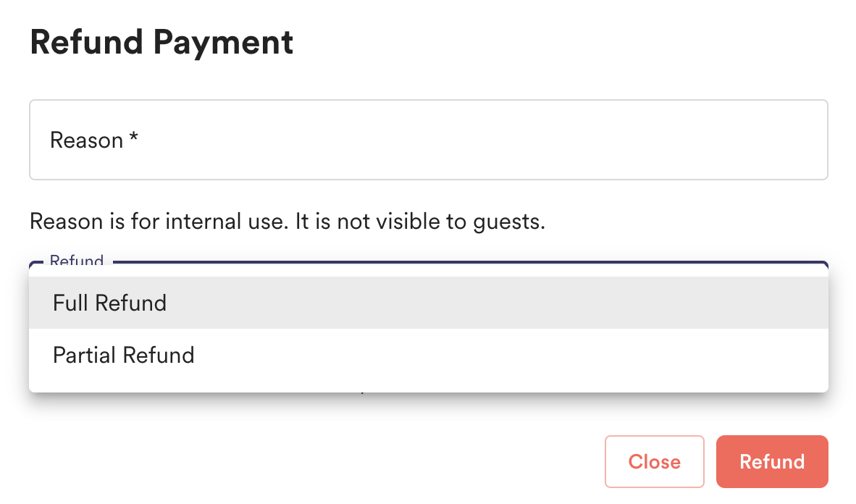
Task: Click Close to dismiss the dialog
Action: (654, 461)
